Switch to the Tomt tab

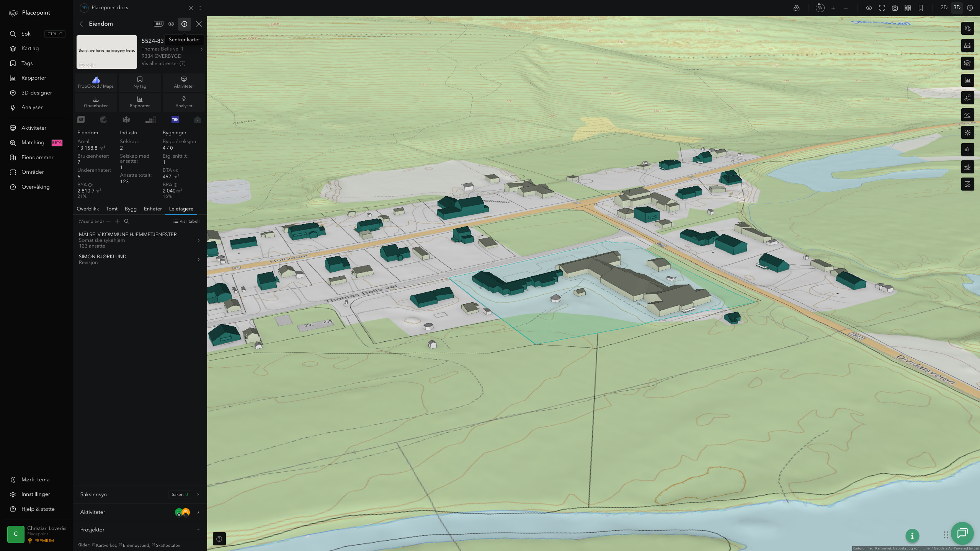[x=112, y=209]
